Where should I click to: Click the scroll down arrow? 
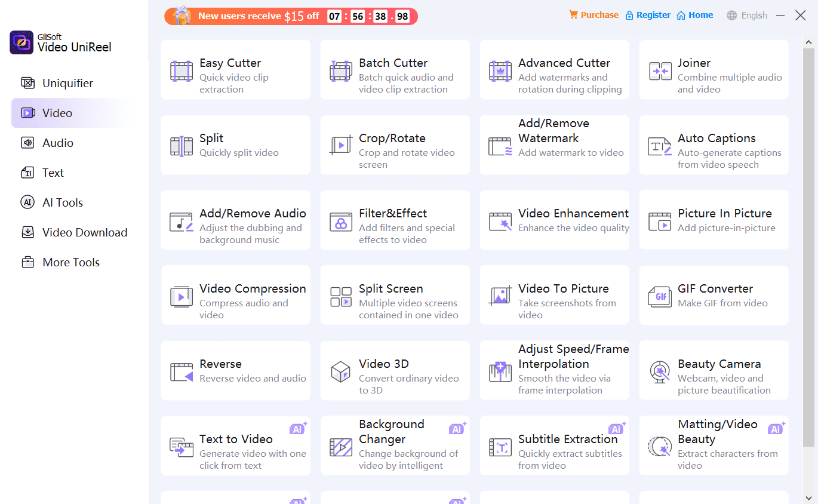click(808, 497)
